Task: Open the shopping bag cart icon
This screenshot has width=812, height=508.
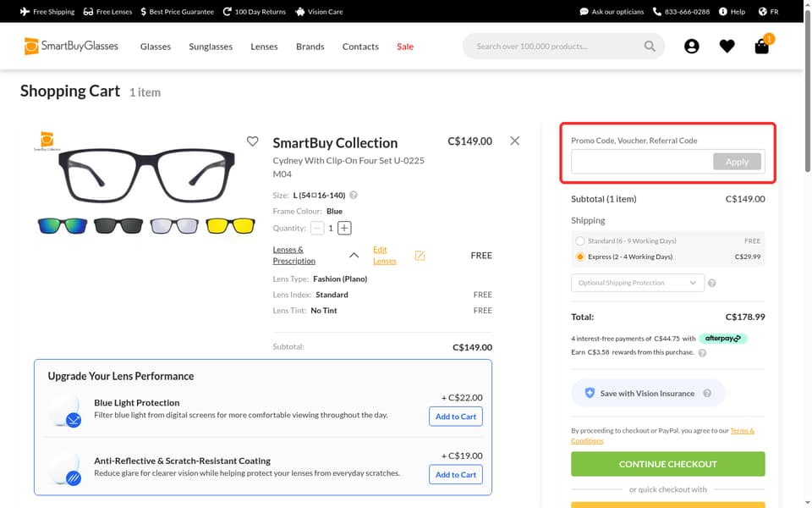Action: click(761, 46)
